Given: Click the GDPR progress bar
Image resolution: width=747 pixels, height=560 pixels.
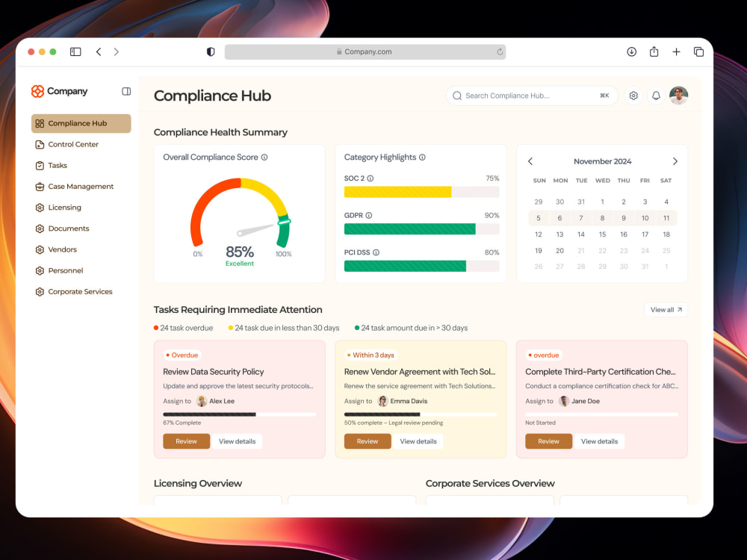Looking at the screenshot, I should (421, 229).
